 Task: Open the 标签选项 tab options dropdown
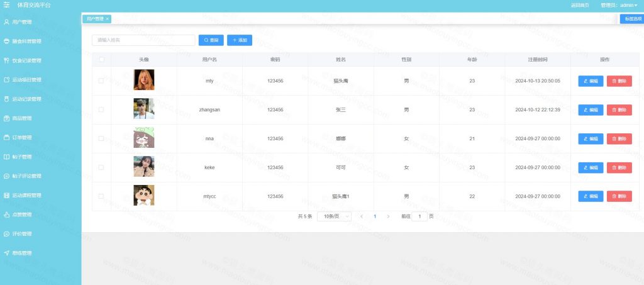click(x=631, y=19)
